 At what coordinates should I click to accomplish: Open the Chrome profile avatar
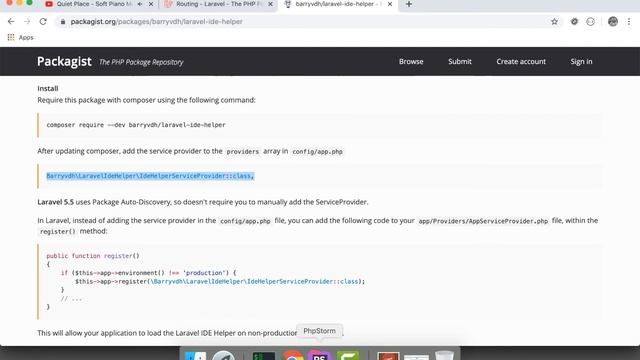click(613, 22)
